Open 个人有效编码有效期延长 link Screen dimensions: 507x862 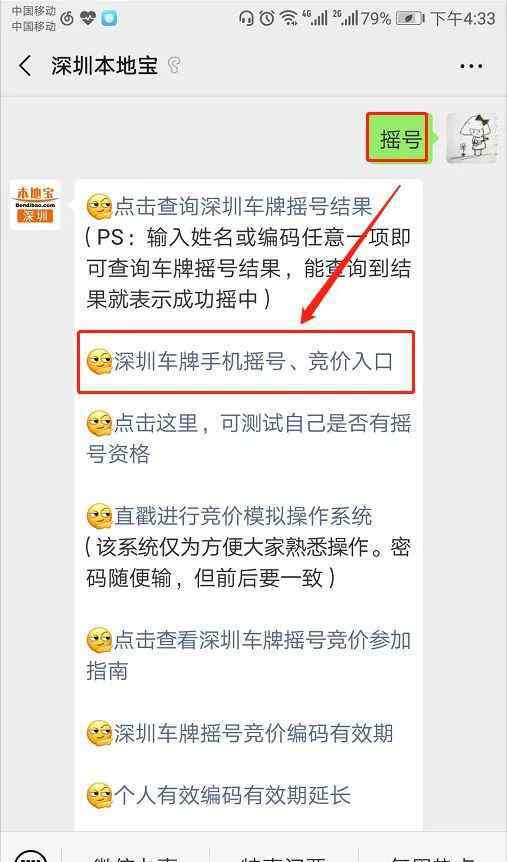click(232, 795)
